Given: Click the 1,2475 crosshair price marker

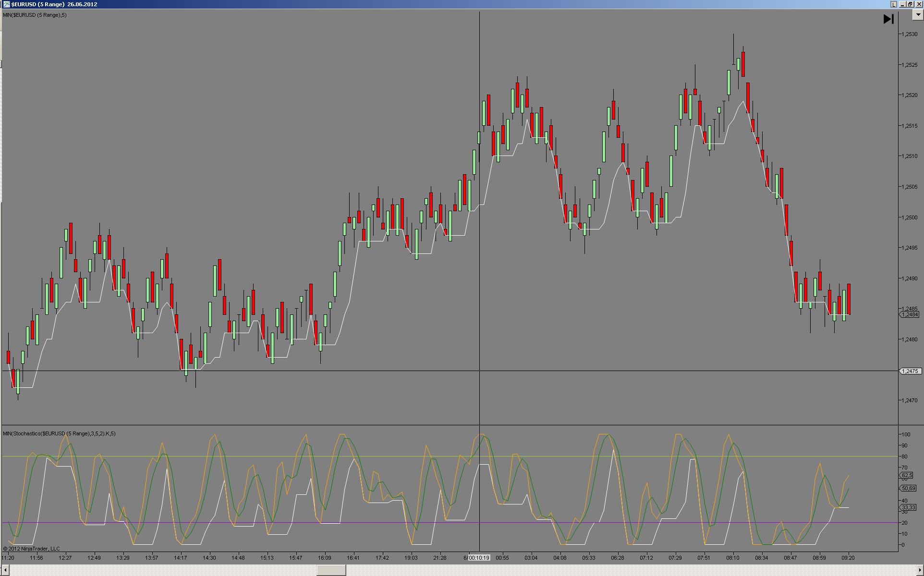Looking at the screenshot, I should pos(910,371).
